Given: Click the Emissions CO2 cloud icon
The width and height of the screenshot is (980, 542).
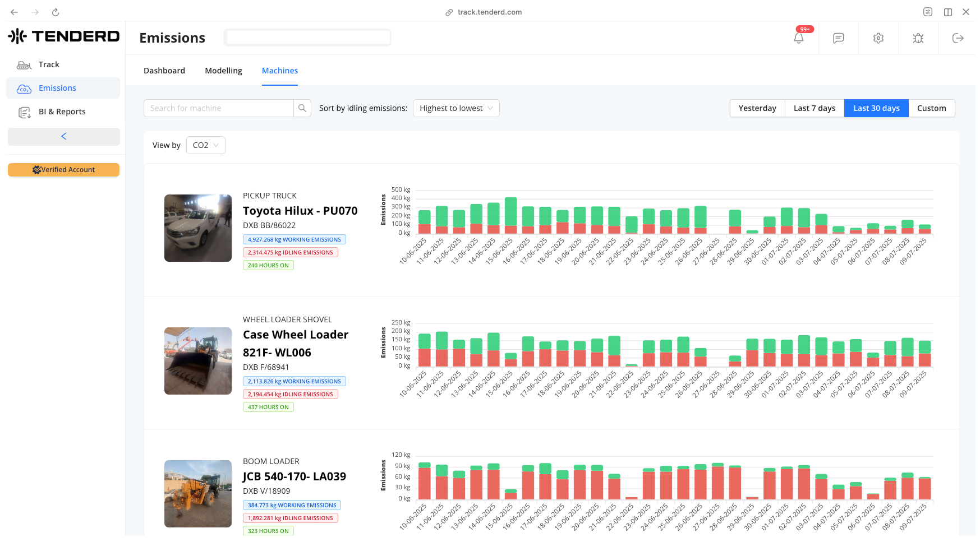Looking at the screenshot, I should pyautogui.click(x=24, y=89).
